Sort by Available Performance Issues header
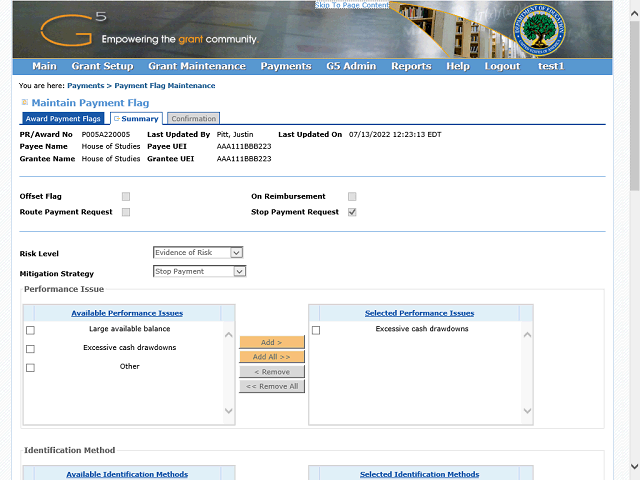The image size is (640, 480). point(127,313)
